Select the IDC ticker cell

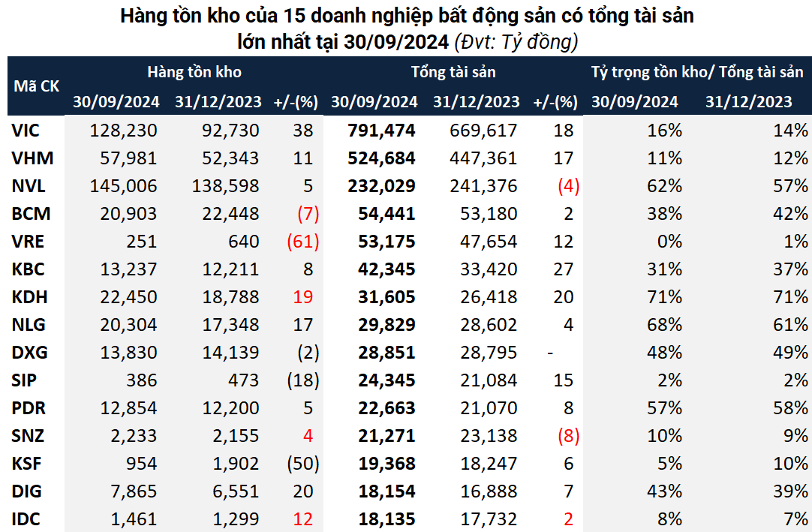click(x=26, y=518)
